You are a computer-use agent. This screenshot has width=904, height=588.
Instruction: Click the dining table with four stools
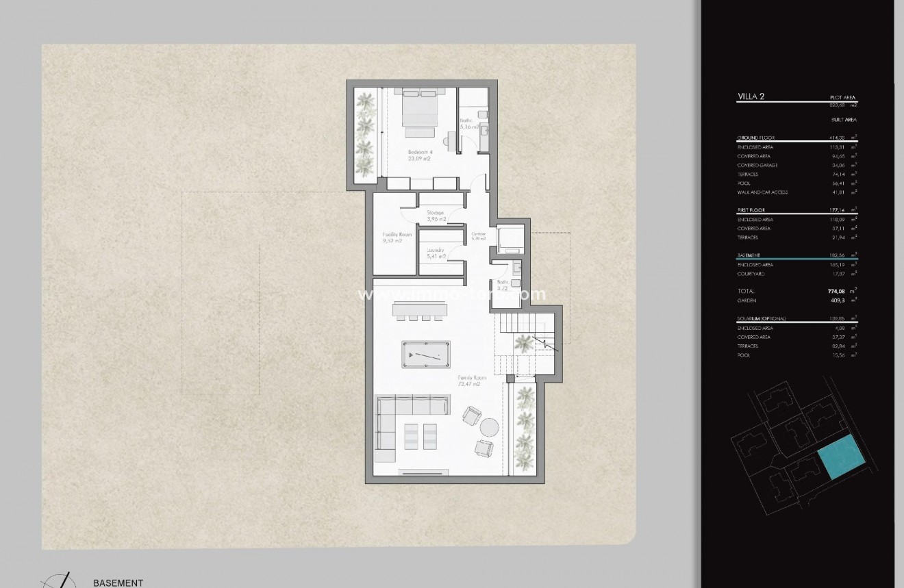click(x=422, y=310)
